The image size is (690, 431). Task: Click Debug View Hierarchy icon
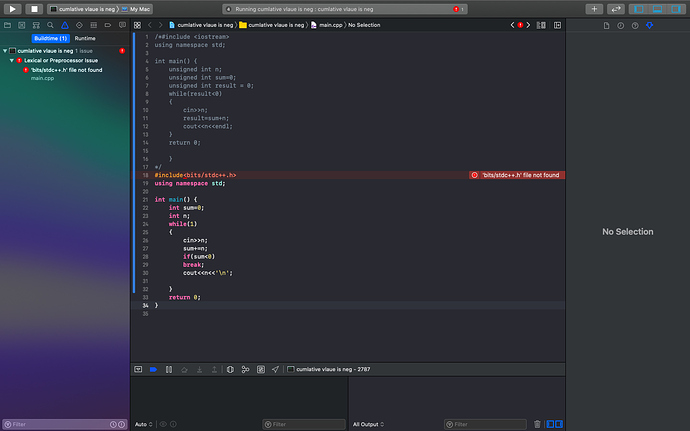click(230, 369)
